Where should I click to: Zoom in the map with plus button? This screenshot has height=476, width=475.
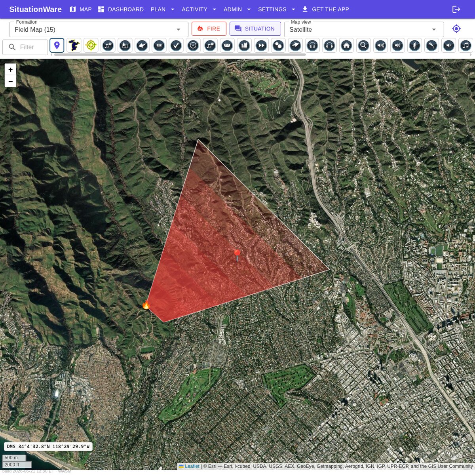(11, 69)
